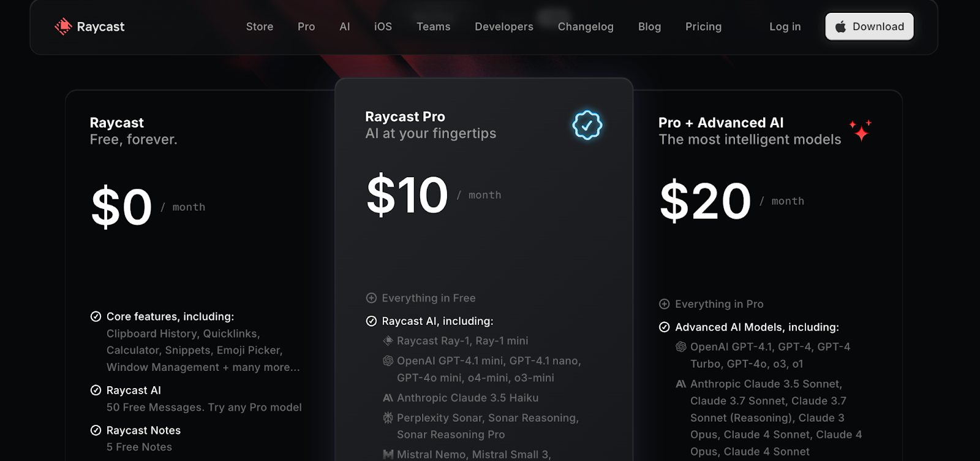This screenshot has width=980, height=461.
Task: Open the Store page
Action: 260,26
